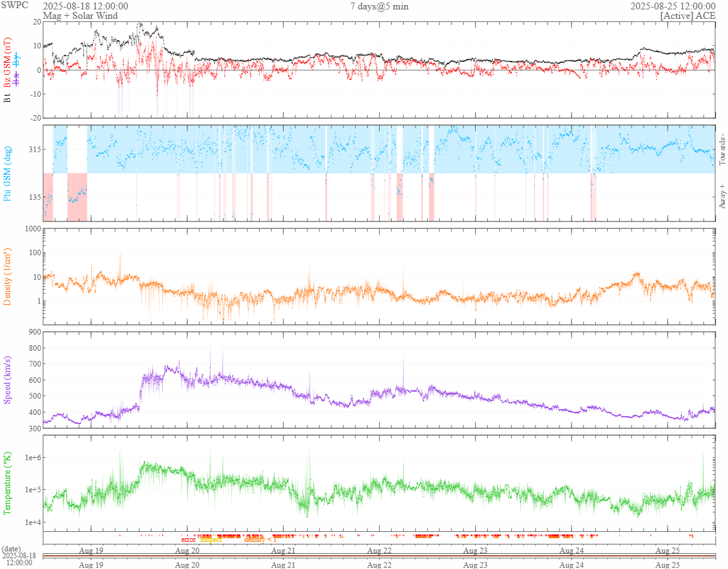Screen dimensions: 728x569
Task: Click the end time 2025-08-25 12:00:00 header
Action: pyautogui.click(x=673, y=6)
